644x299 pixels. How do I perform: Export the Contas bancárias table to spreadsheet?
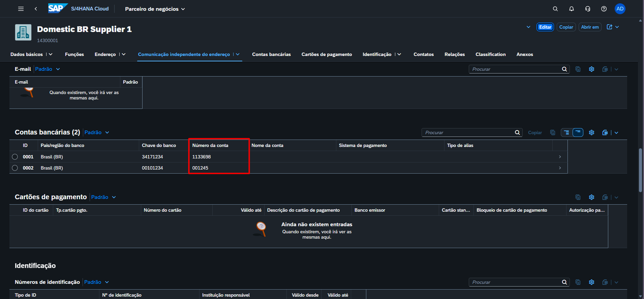coord(605,132)
